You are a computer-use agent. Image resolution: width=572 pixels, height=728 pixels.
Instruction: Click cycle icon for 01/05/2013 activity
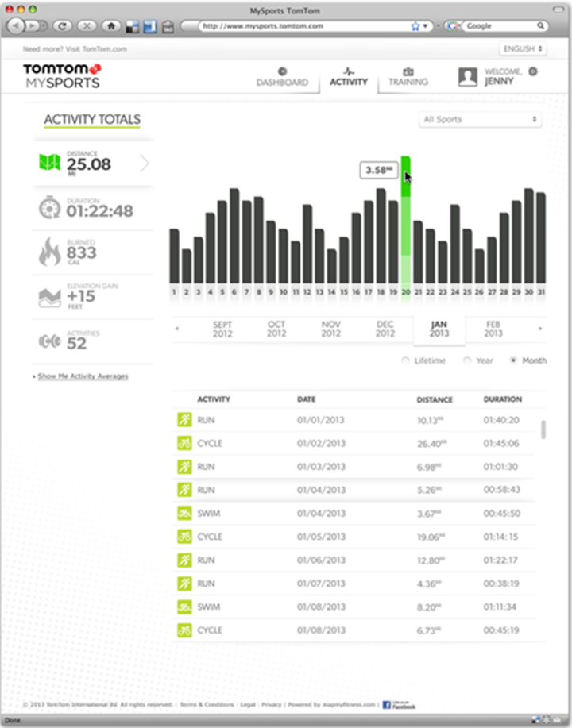click(x=184, y=537)
